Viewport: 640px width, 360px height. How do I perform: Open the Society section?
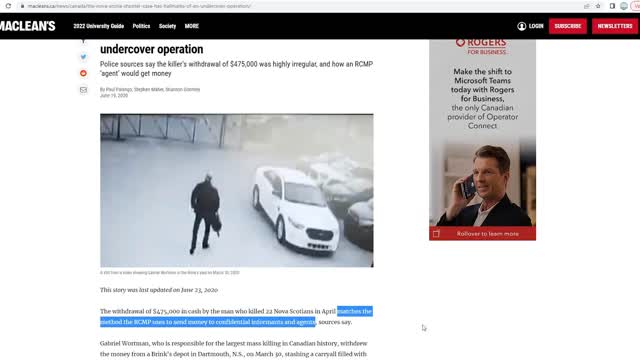167,26
